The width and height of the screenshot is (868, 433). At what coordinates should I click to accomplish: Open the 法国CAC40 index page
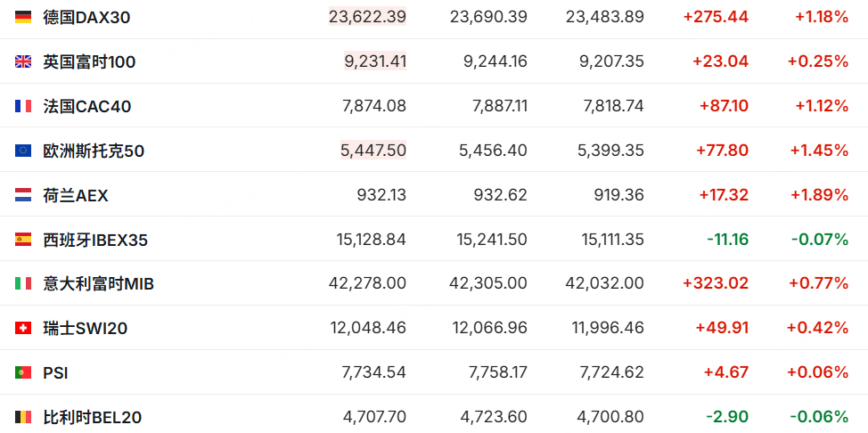click(87, 106)
